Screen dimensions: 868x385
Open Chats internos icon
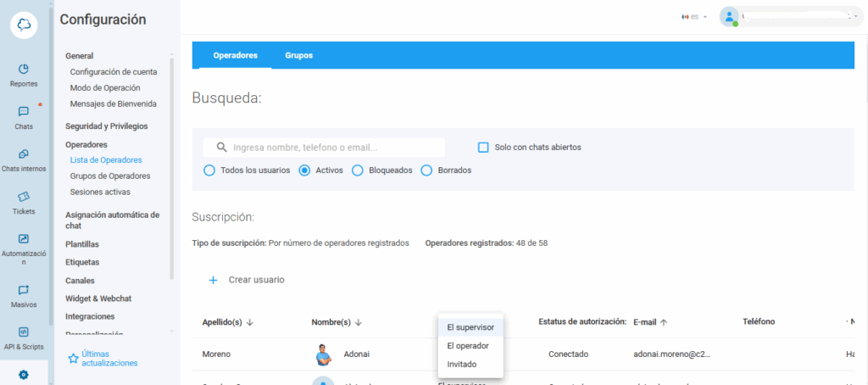tap(23, 154)
